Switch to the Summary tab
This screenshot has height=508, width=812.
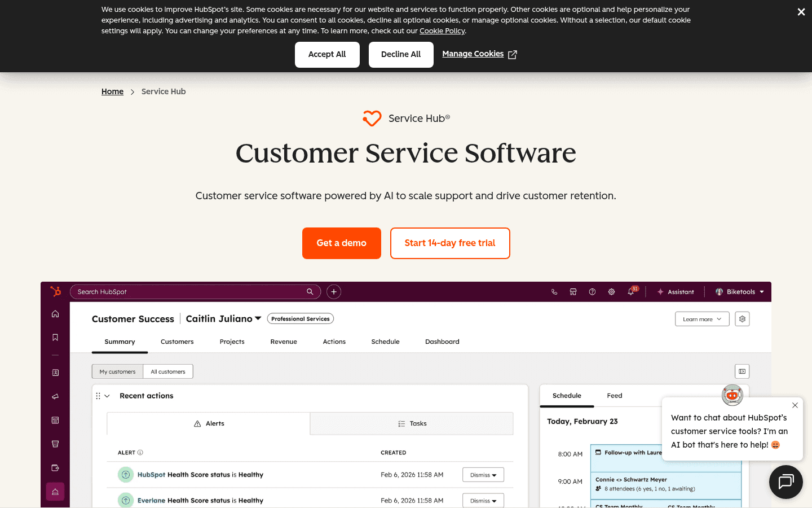pos(120,341)
